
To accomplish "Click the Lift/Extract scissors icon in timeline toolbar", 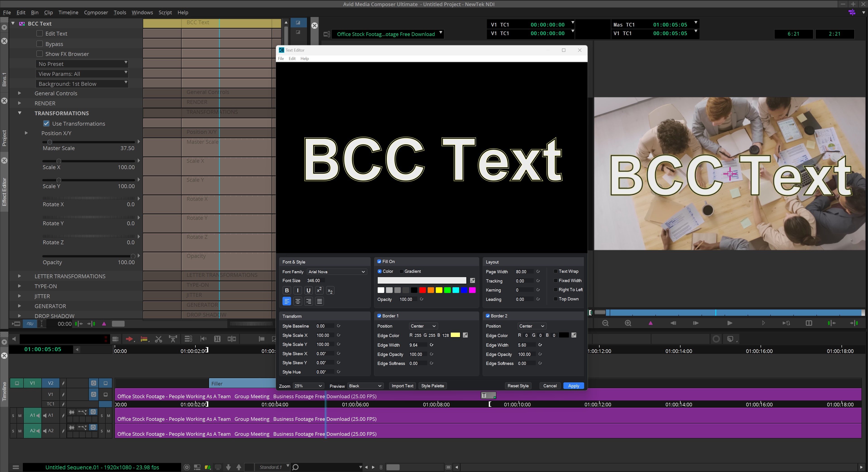I will click(x=158, y=339).
